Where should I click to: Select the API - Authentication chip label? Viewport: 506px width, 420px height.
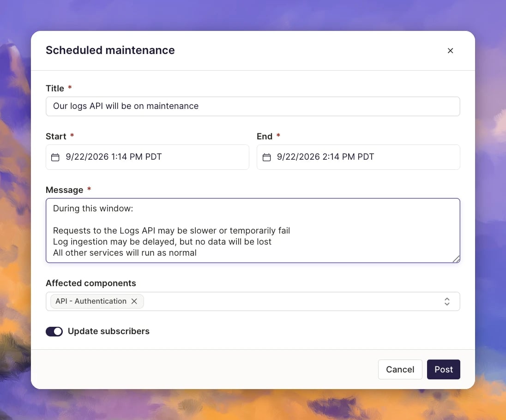click(91, 301)
